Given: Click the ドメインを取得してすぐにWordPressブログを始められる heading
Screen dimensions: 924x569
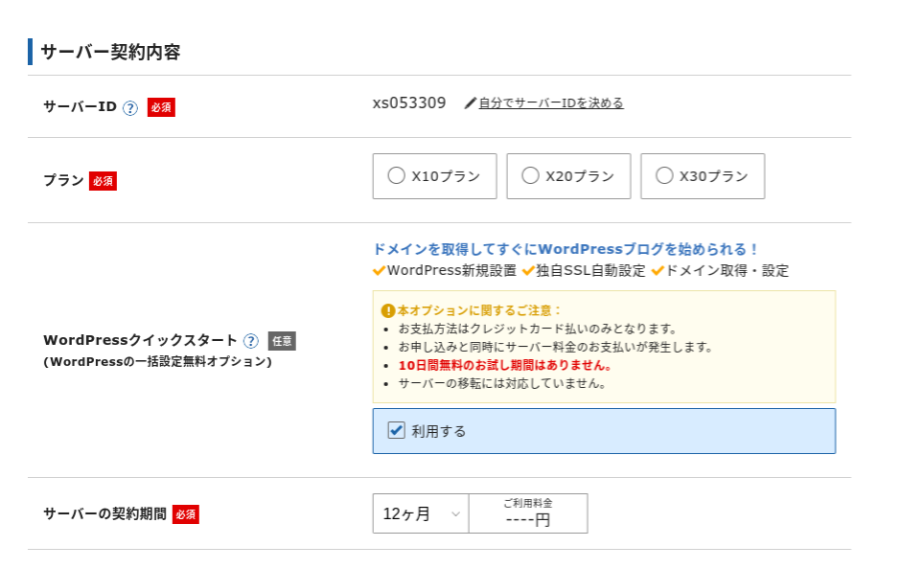Looking at the screenshot, I should [566, 249].
